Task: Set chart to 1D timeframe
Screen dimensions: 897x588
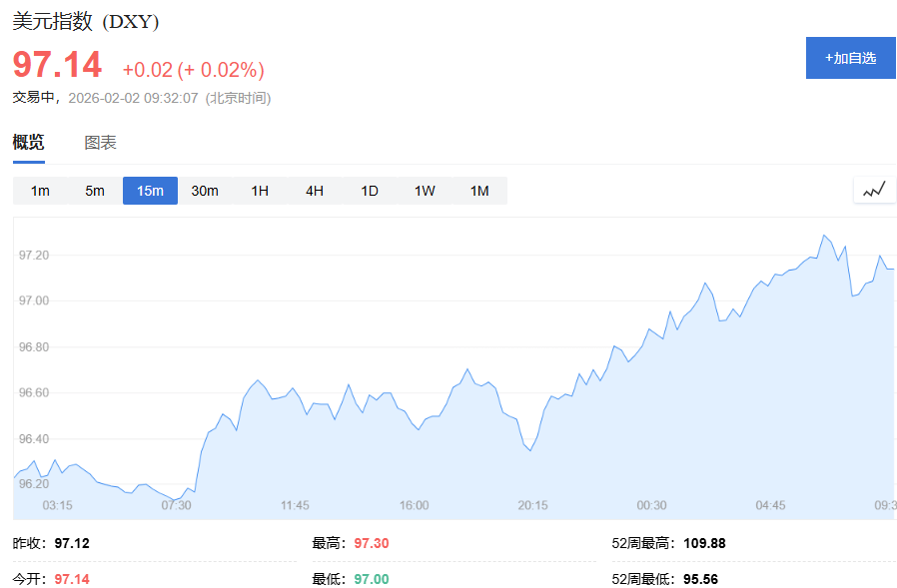Action: 370,191
